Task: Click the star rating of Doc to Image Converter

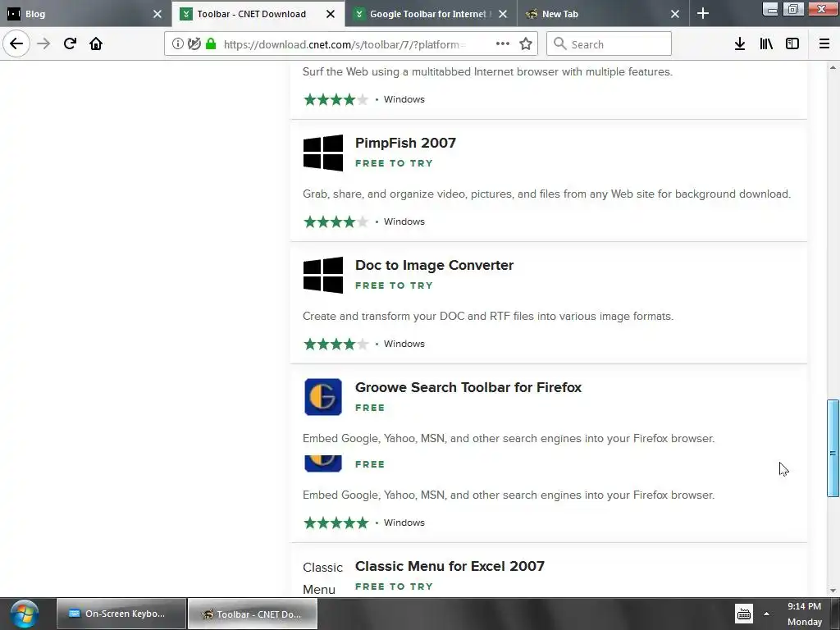Action: [336, 344]
